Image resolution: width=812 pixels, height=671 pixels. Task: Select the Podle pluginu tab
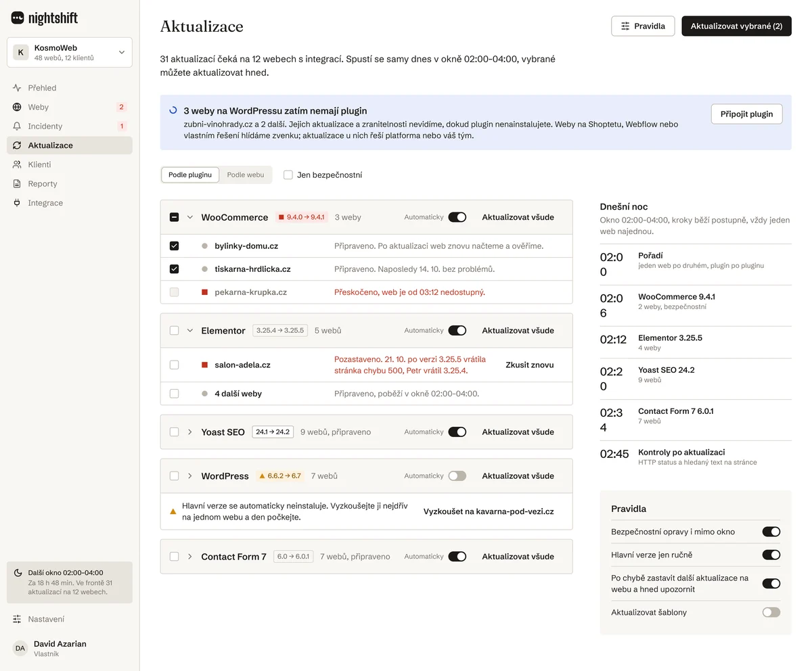tap(190, 175)
